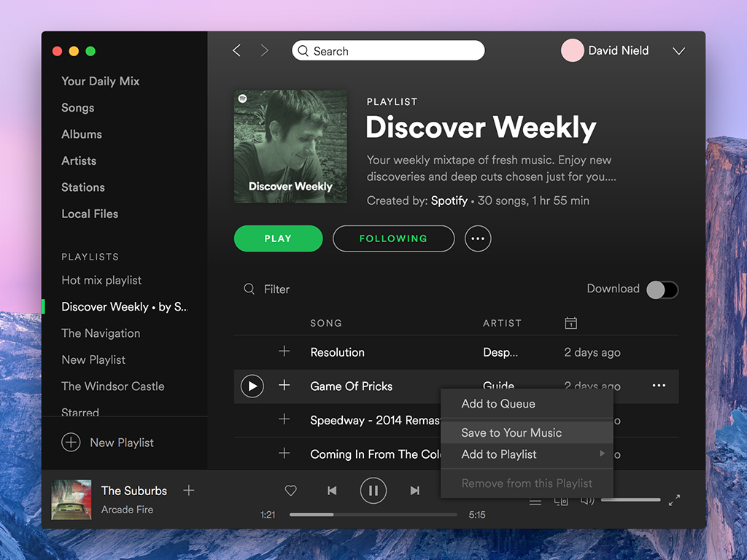Click the song progress bar
The image size is (747, 560).
point(373,515)
